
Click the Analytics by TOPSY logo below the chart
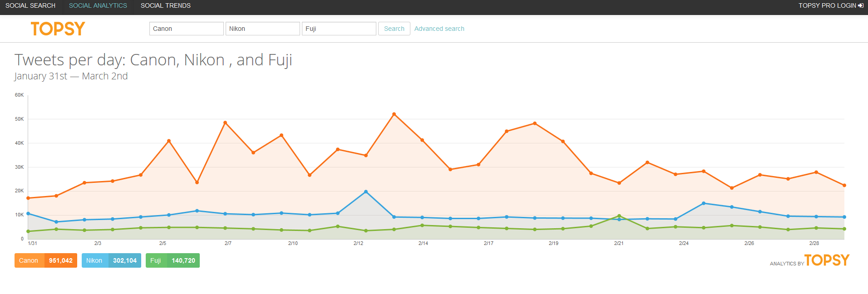(x=826, y=260)
